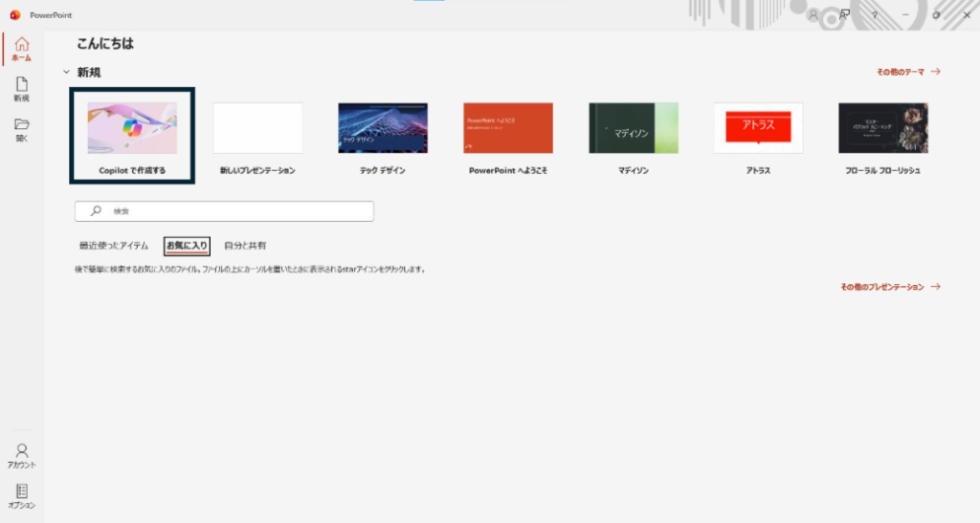Create 新しいプレゼンテーション blank template
This screenshot has width=980, height=523.
click(x=257, y=129)
